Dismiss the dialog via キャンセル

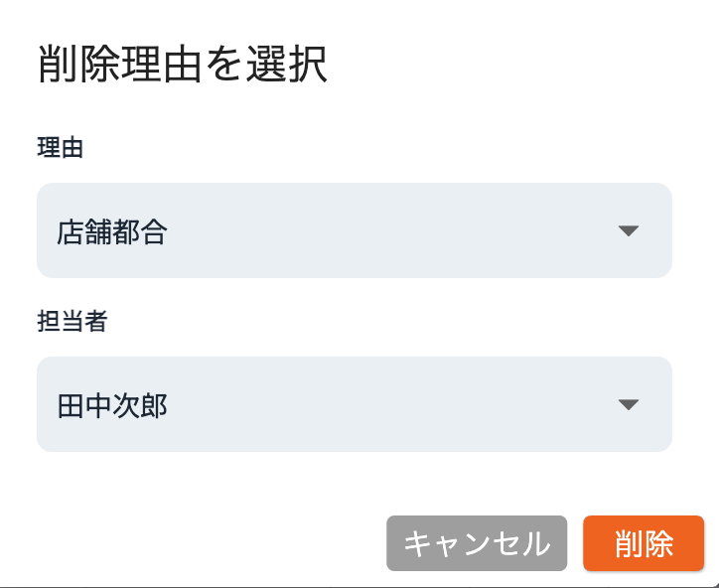pos(477,543)
